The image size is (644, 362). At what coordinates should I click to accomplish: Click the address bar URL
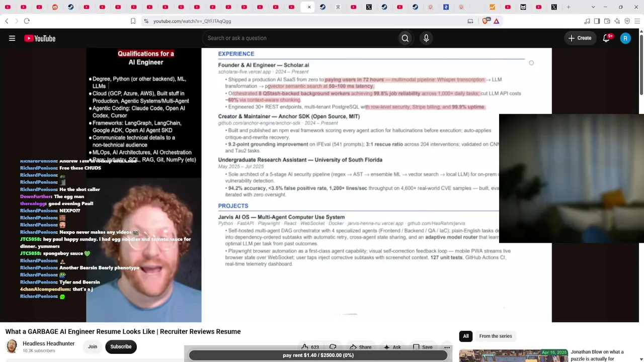point(192,21)
